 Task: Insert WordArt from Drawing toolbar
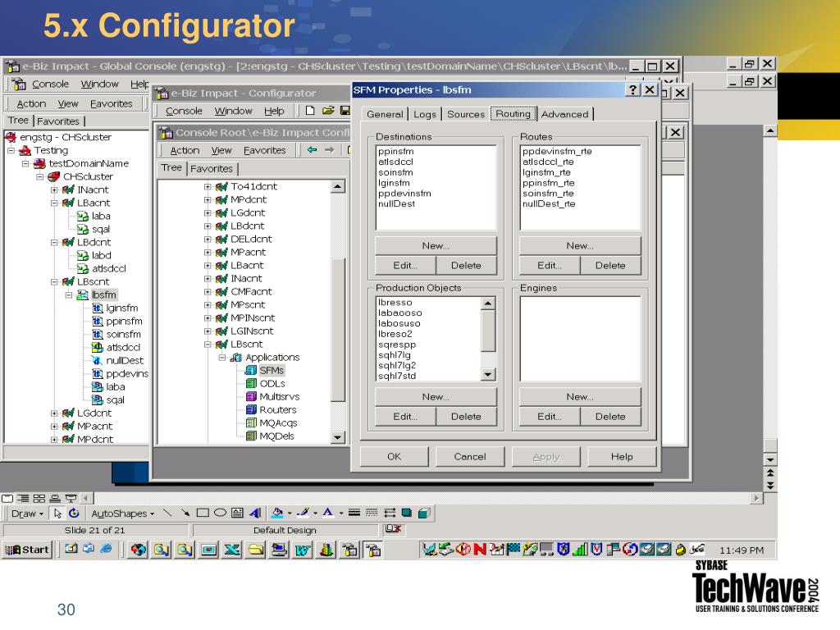[x=255, y=514]
